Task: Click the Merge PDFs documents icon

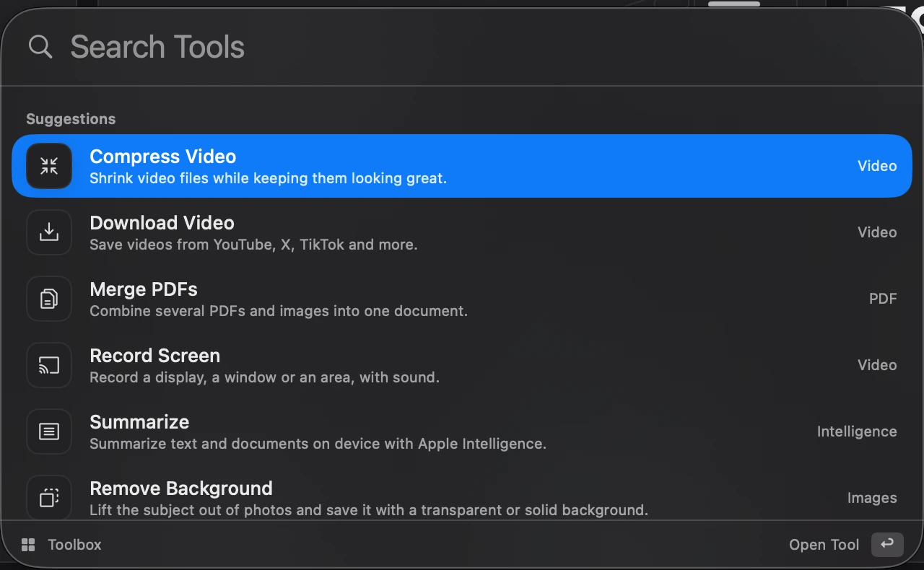Action: pyautogui.click(x=49, y=299)
